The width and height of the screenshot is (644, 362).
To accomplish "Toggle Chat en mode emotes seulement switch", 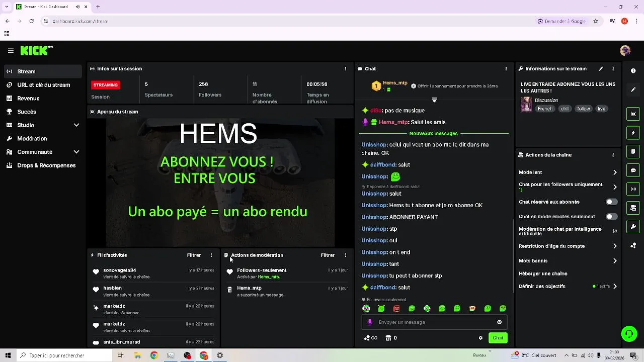I will click(x=611, y=217).
